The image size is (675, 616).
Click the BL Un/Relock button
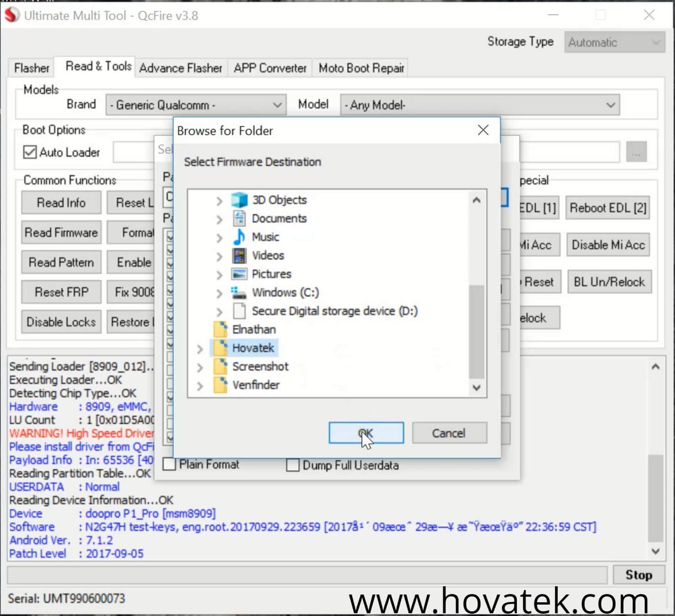tap(609, 281)
